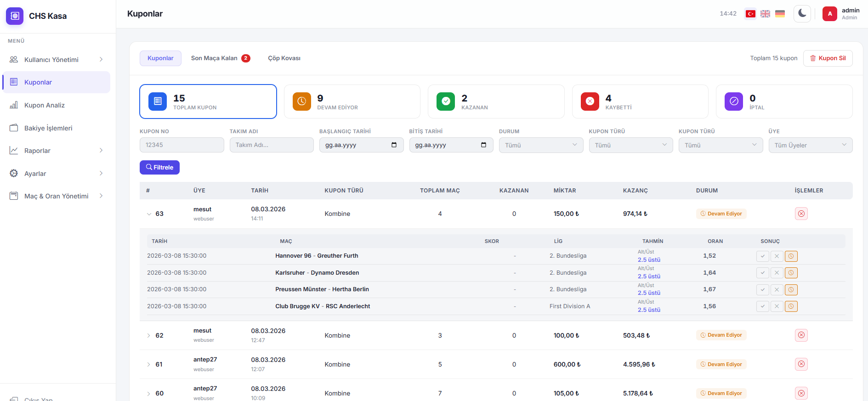The image size is (868, 401).
Task: Open the Durum dropdown
Action: click(541, 145)
